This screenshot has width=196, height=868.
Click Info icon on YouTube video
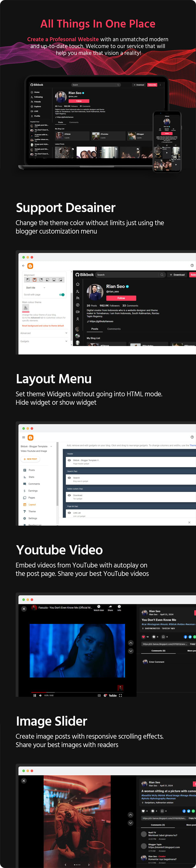click(x=119, y=606)
